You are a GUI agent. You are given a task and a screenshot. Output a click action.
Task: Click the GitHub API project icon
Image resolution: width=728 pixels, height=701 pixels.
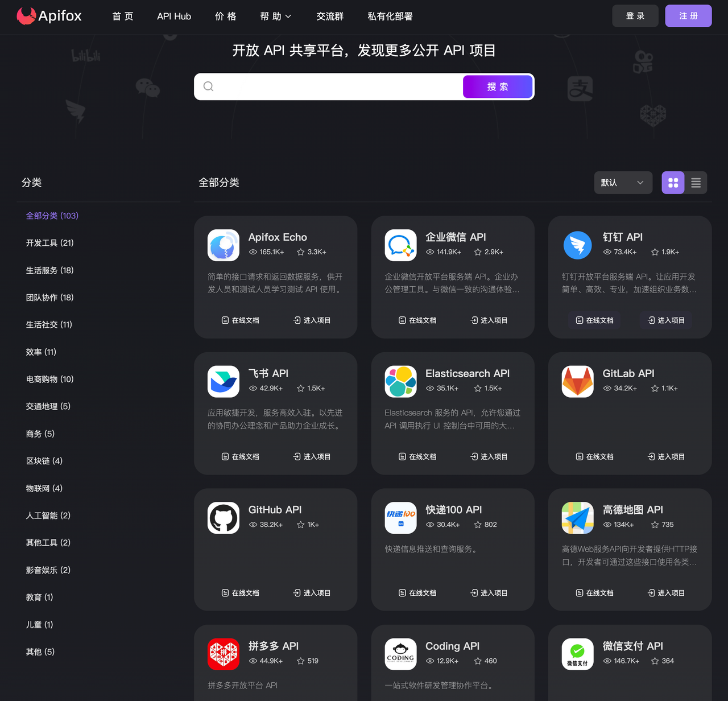click(223, 517)
